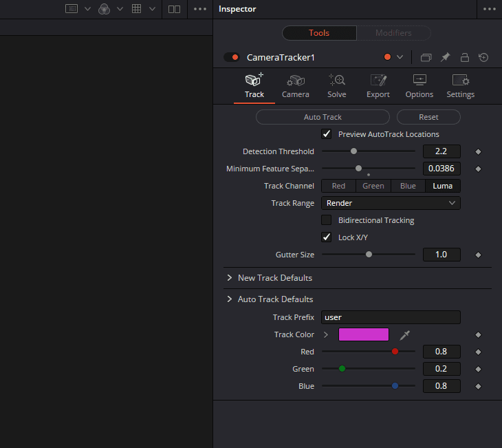Set Track Channel to Blue

(x=408, y=186)
